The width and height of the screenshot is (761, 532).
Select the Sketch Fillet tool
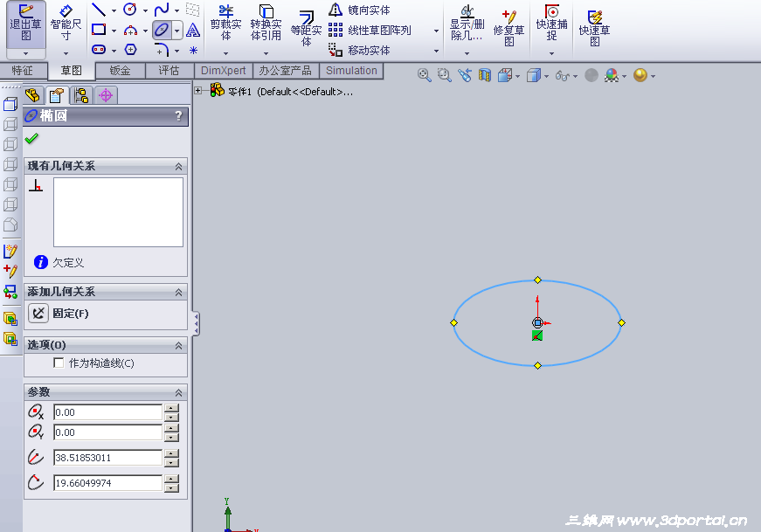(x=162, y=50)
